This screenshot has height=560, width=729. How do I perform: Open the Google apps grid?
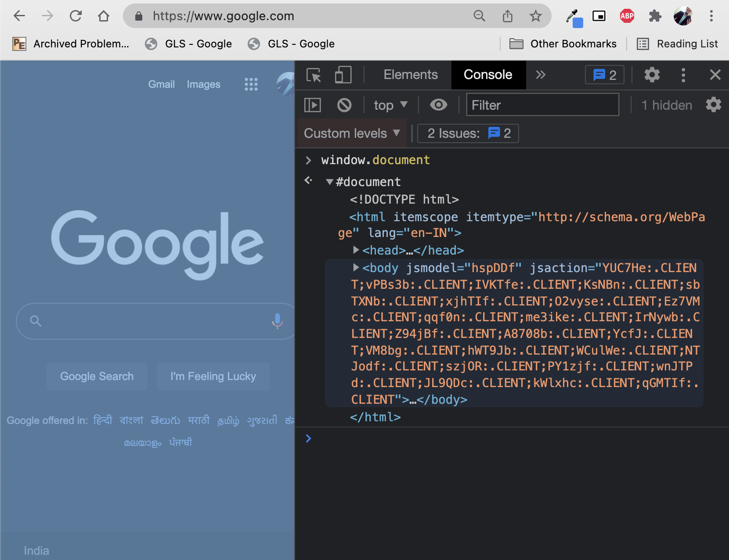(251, 84)
